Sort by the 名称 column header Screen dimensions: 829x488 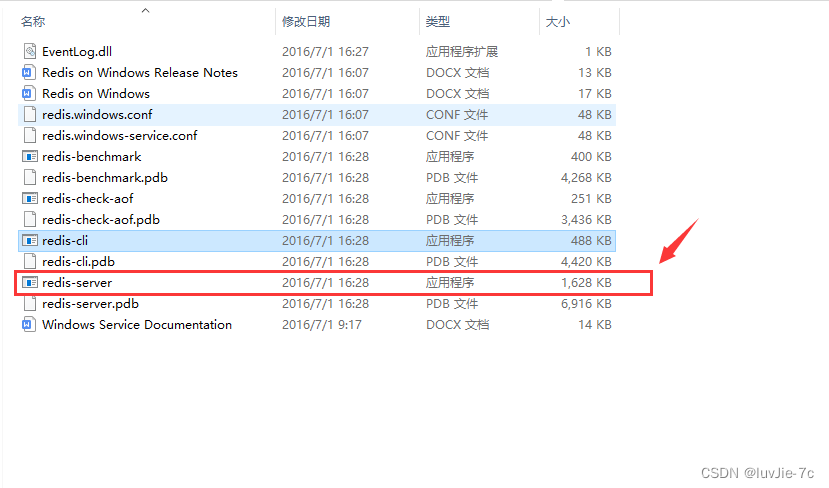[x=33, y=22]
